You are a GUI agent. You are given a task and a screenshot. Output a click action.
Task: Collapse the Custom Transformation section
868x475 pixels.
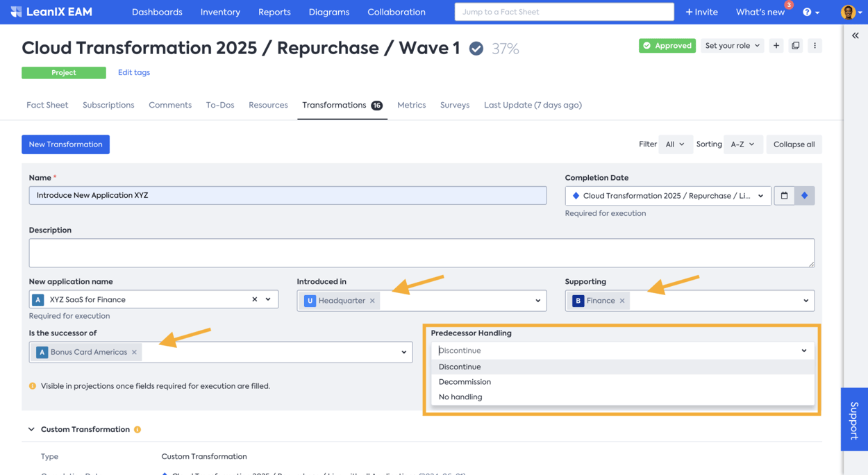click(31, 430)
